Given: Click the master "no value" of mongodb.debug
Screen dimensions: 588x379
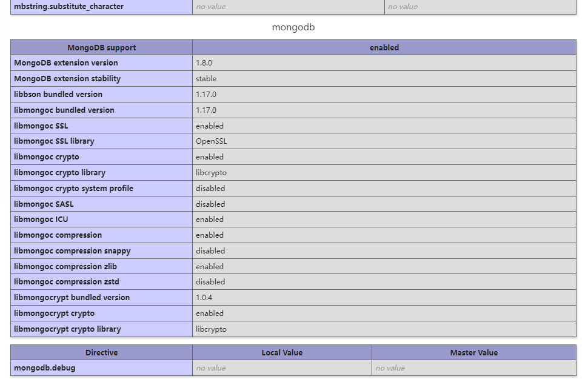Looking at the screenshot, I should point(390,368).
